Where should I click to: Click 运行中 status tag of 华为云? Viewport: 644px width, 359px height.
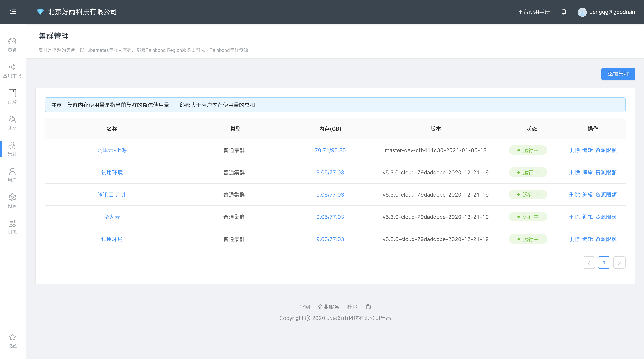point(528,217)
